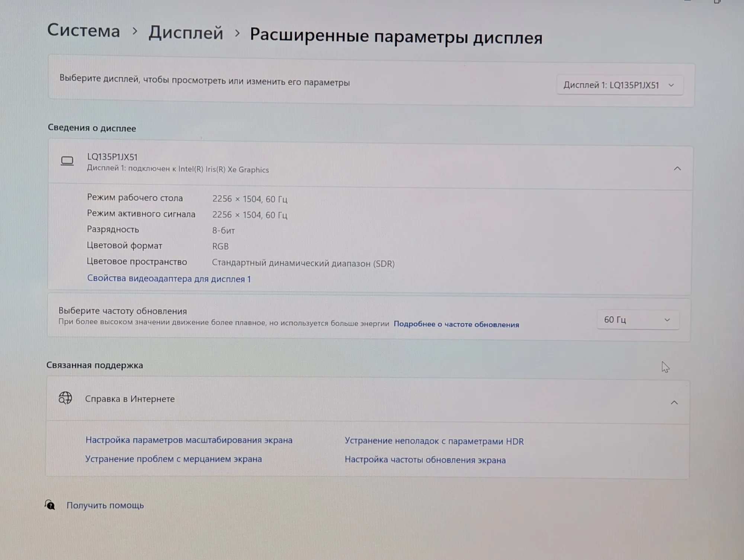Screen dimensions: 744x560
Task: Open Настройка частоты обновления экрана
Action: pos(425,460)
